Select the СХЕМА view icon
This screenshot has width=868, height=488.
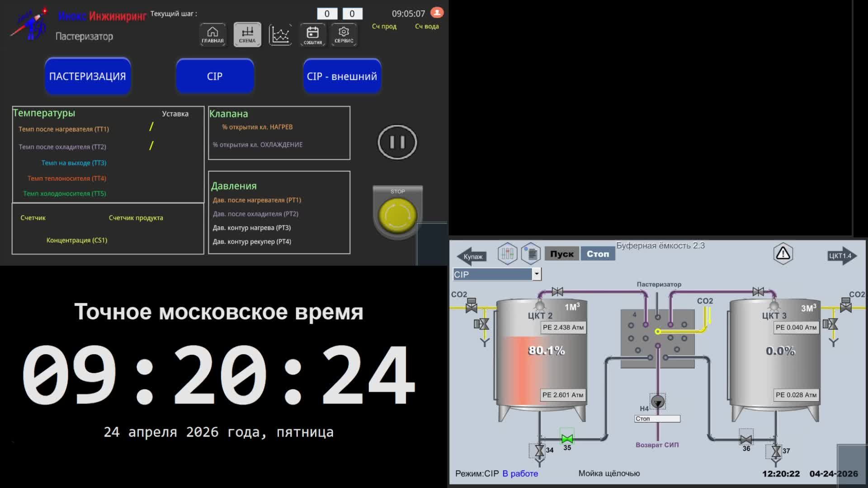(x=247, y=34)
